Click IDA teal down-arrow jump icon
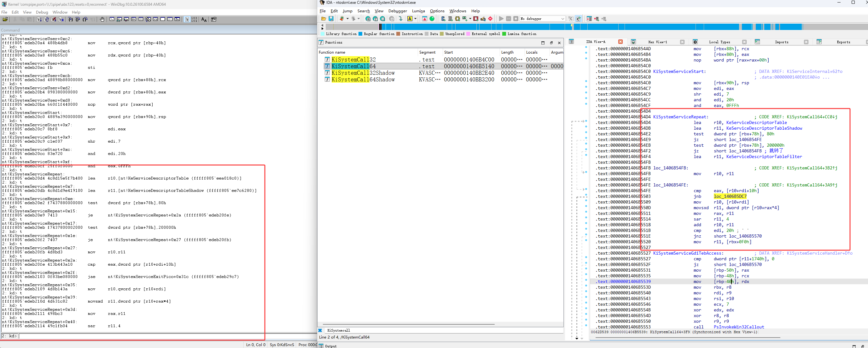The image size is (868, 348). [401, 19]
